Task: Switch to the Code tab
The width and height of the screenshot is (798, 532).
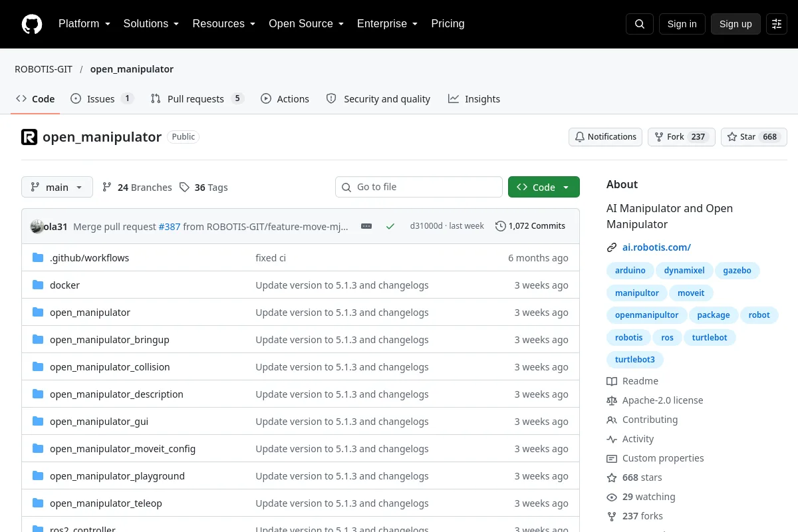Action: [x=35, y=99]
